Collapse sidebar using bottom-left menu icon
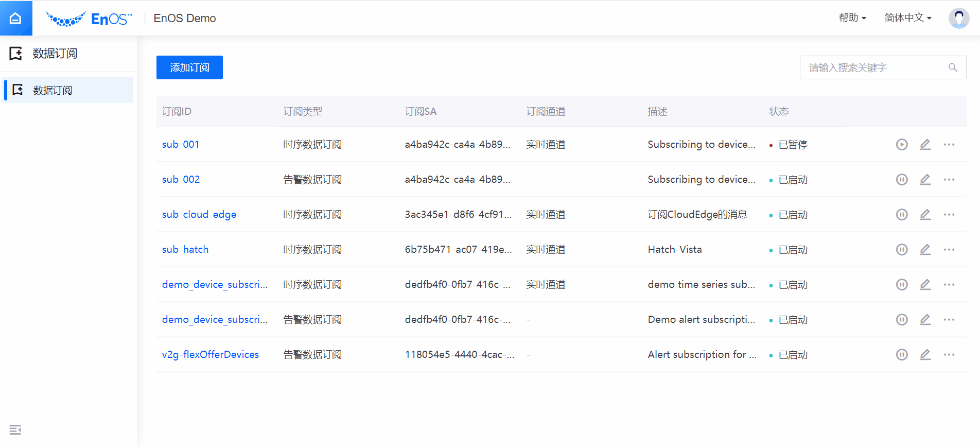Viewport: 980px width, 447px height. [x=15, y=429]
